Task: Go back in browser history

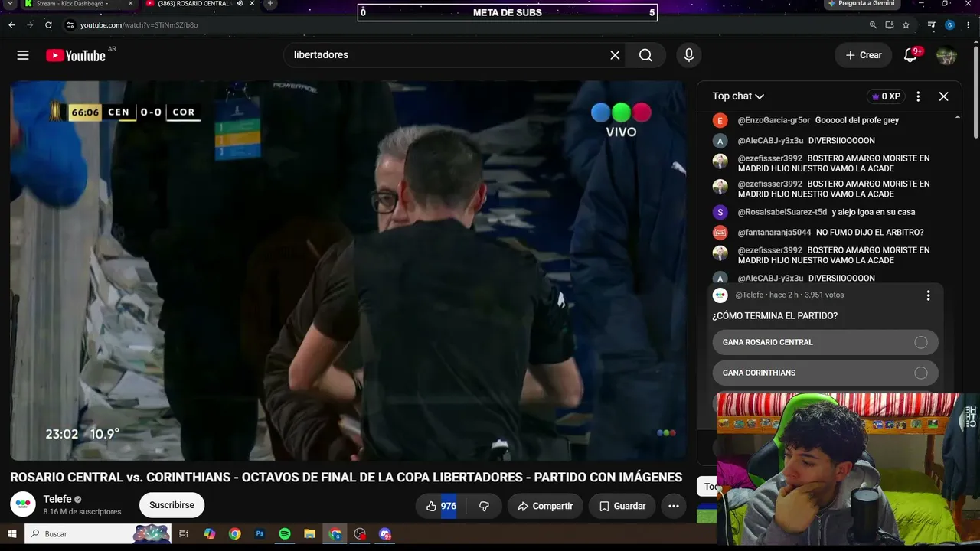Action: coord(11,25)
